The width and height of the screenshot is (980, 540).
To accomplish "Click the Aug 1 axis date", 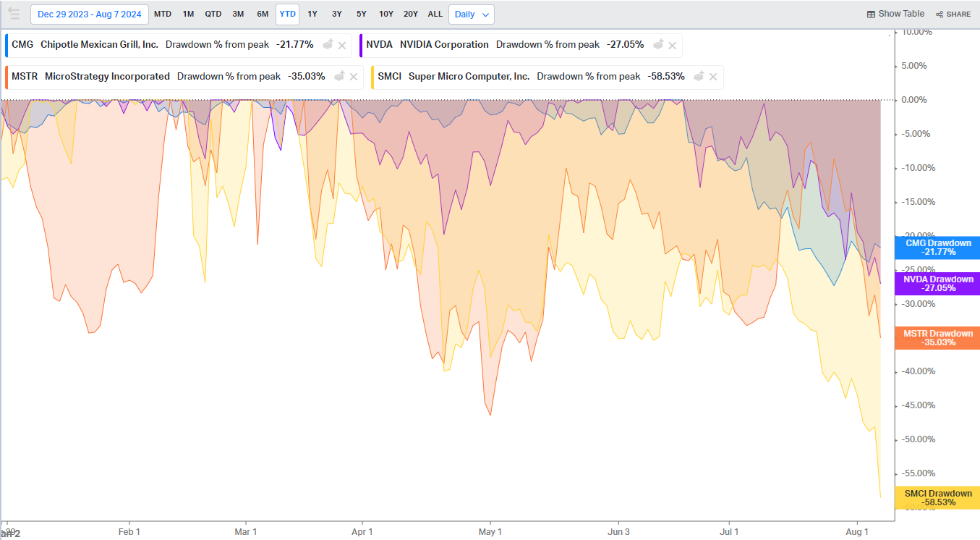I will (857, 531).
